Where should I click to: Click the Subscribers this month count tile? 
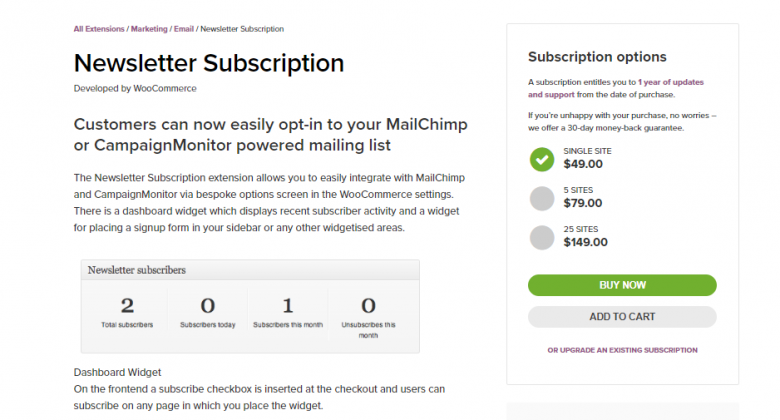tap(287, 311)
